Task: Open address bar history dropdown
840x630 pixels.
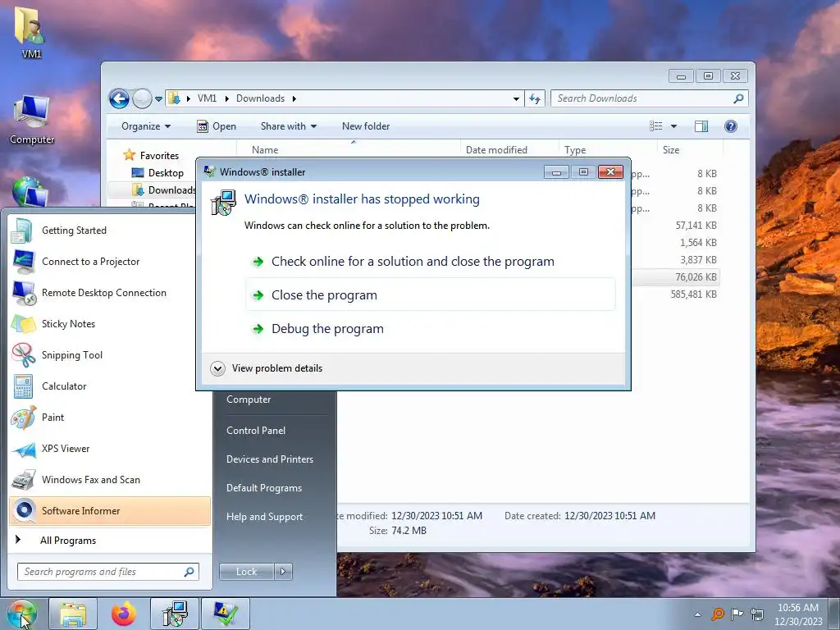Action: [x=516, y=98]
